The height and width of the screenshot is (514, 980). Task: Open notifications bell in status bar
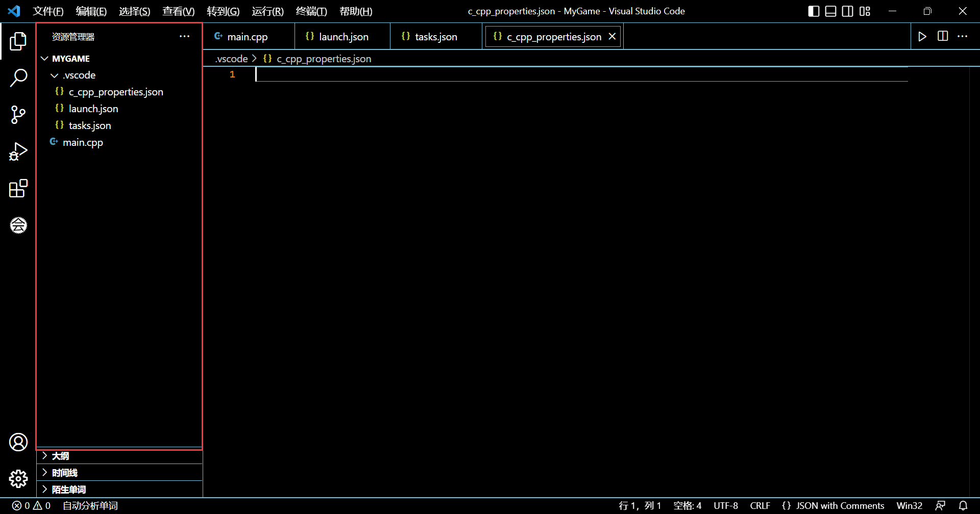pyautogui.click(x=963, y=505)
